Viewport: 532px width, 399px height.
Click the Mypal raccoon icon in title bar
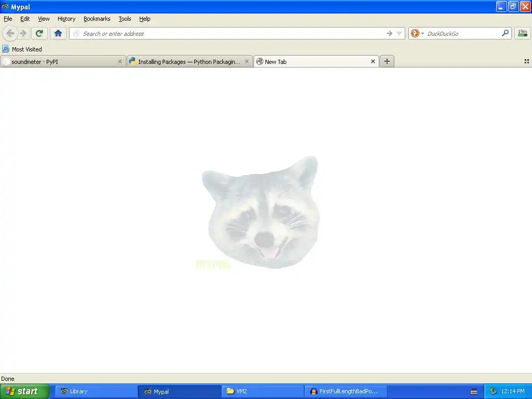coord(5,6)
